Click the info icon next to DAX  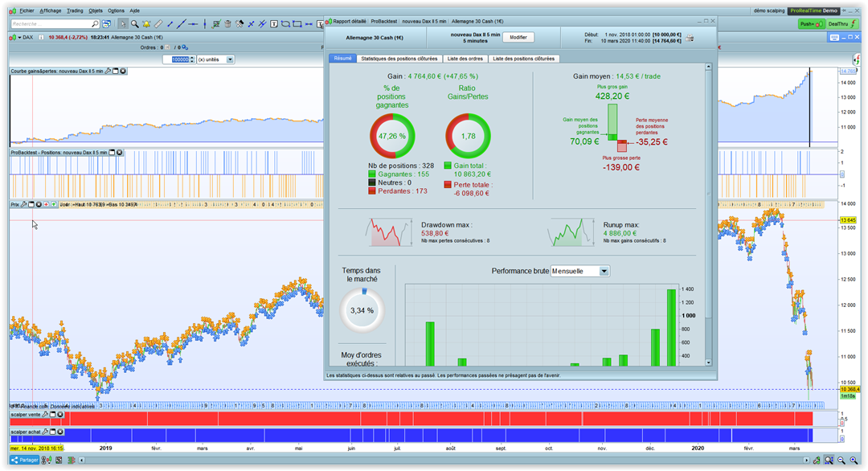[41, 38]
